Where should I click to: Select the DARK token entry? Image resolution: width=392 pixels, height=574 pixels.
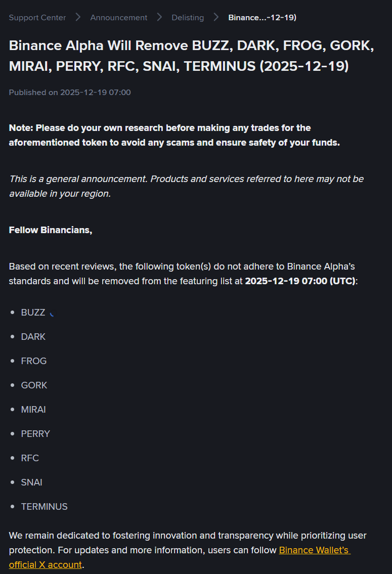coord(33,337)
